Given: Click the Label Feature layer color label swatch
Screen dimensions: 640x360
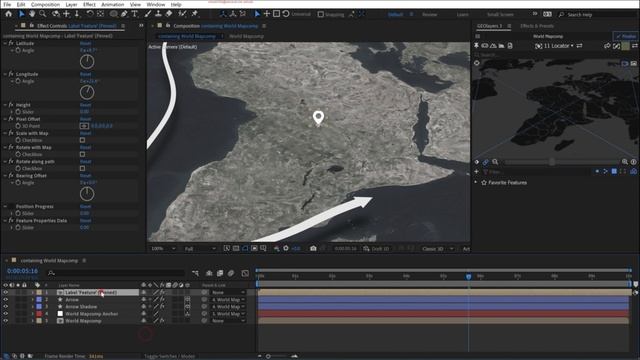Looking at the screenshot, I should [x=39, y=292].
